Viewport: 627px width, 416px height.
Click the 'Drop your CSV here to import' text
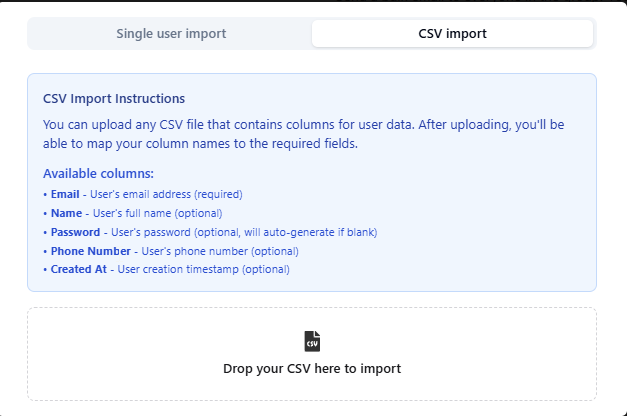(312, 368)
